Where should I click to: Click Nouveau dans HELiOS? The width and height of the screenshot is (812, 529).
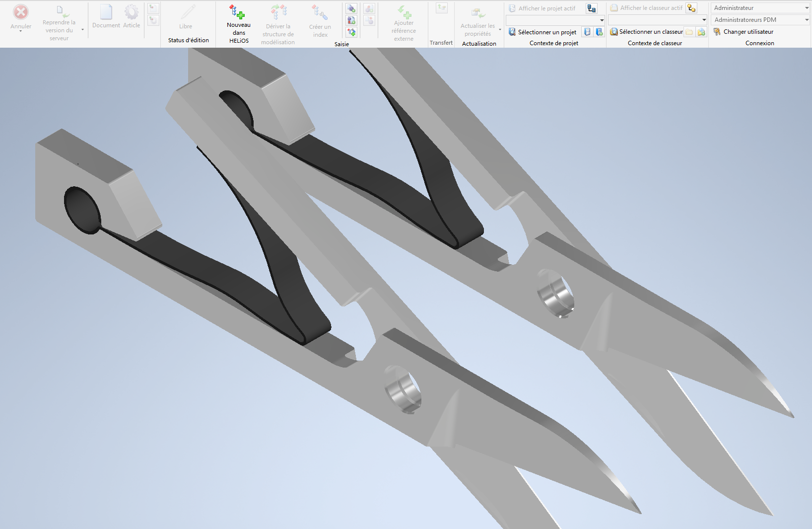[239, 24]
